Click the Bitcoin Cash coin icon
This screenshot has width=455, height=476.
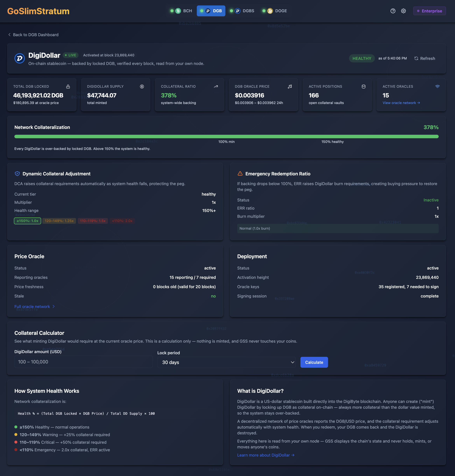pyautogui.click(x=178, y=11)
